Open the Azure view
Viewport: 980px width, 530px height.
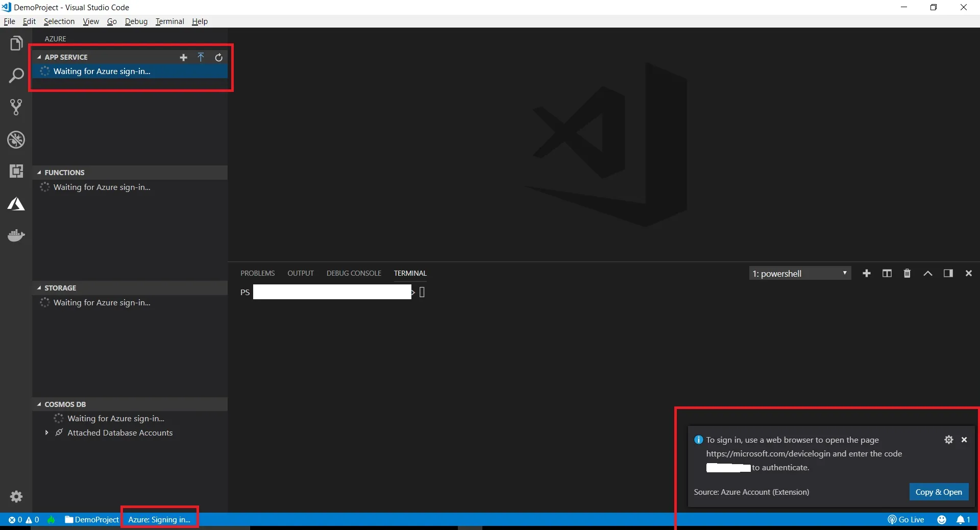pyautogui.click(x=16, y=204)
